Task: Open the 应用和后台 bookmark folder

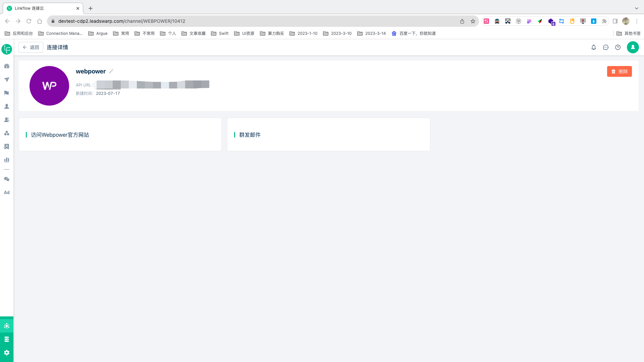Action: coord(19,34)
